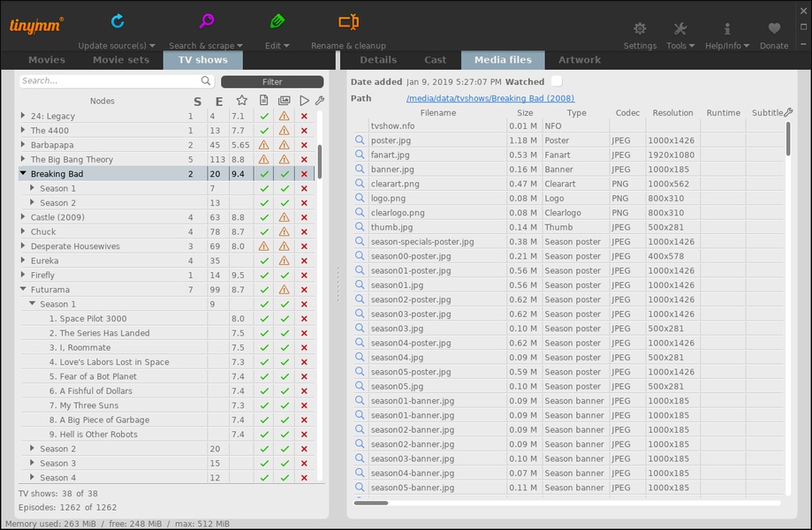Screen dimensions: 812x530
Task: Switch to the Movies tab
Action: click(47, 60)
